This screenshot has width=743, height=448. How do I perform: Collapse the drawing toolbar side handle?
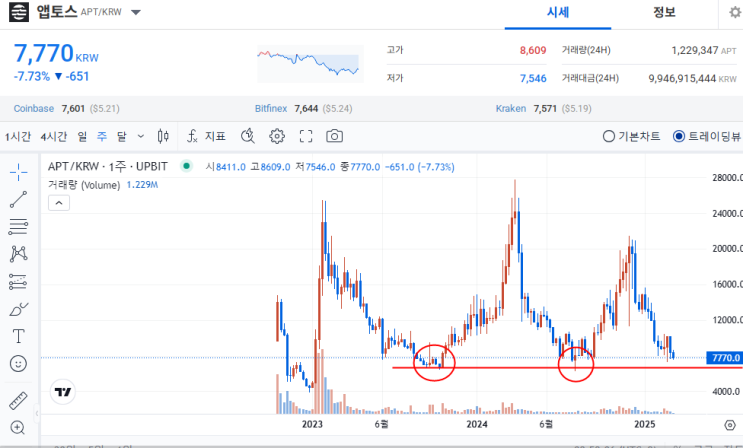click(x=37, y=413)
